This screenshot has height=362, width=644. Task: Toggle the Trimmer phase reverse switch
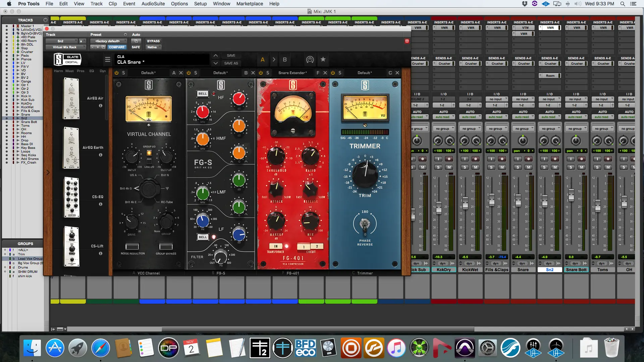pyautogui.click(x=365, y=224)
